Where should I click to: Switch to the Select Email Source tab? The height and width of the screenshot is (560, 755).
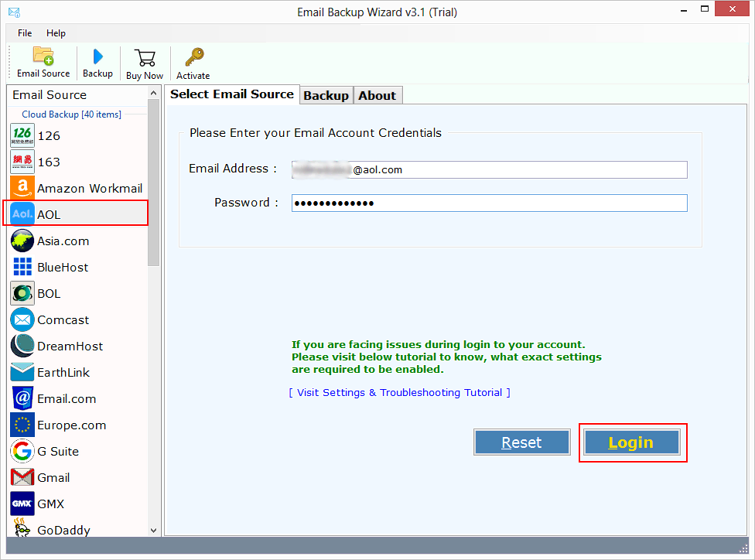(231, 94)
